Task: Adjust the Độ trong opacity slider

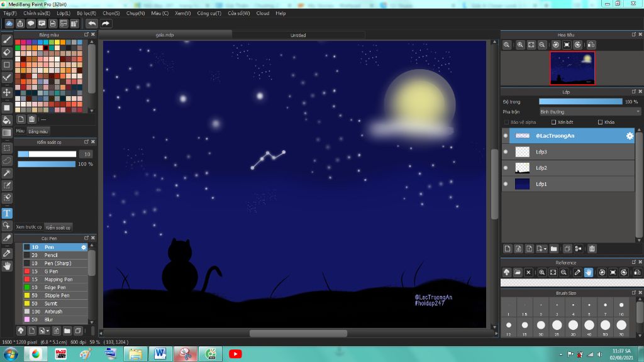Action: click(x=580, y=101)
